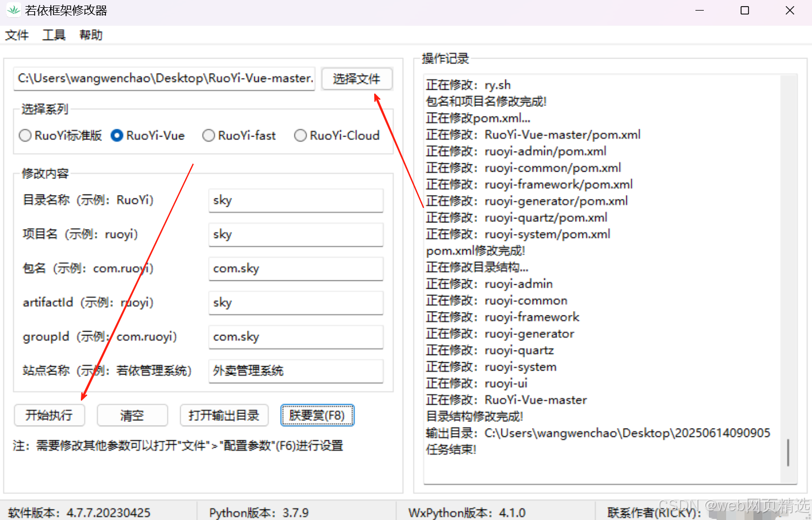812x520 pixels.
Task: Click log line 任务结束!
Action: point(451,449)
